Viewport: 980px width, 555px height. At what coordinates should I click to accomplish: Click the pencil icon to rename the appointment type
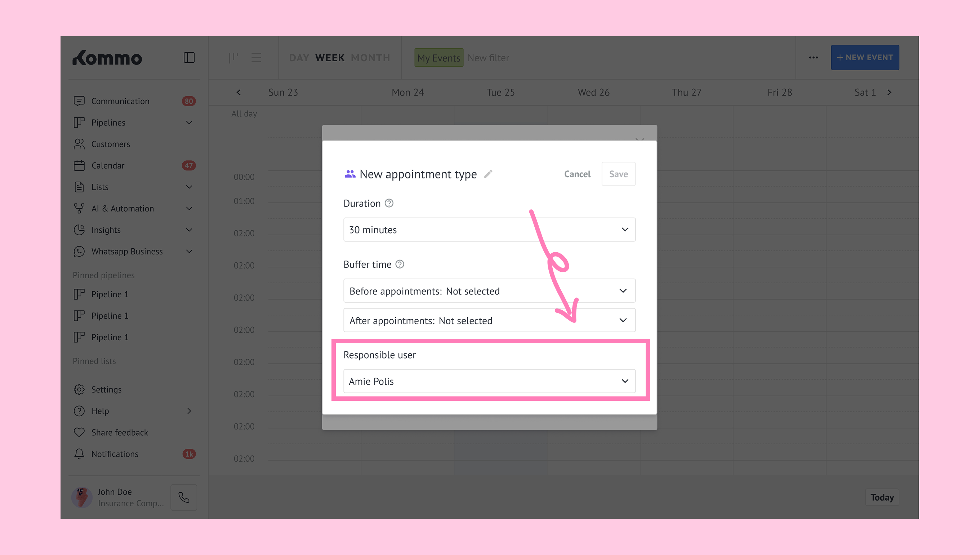[488, 174]
